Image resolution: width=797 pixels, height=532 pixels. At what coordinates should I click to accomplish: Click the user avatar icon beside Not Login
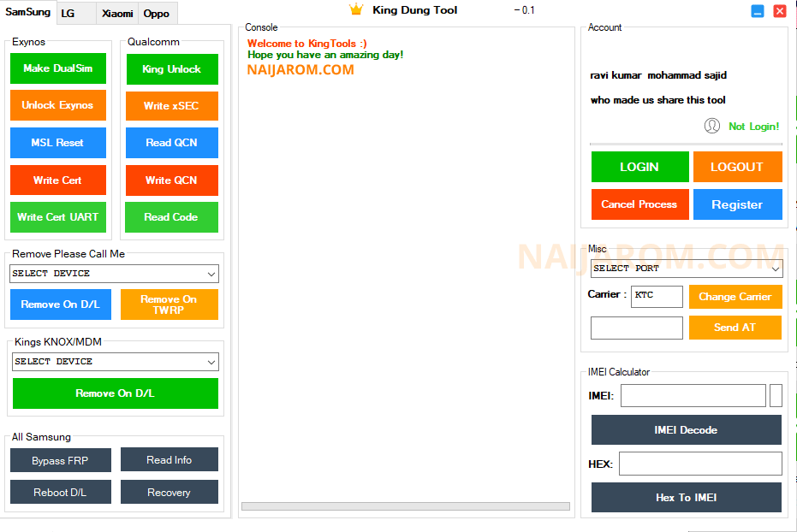(711, 126)
